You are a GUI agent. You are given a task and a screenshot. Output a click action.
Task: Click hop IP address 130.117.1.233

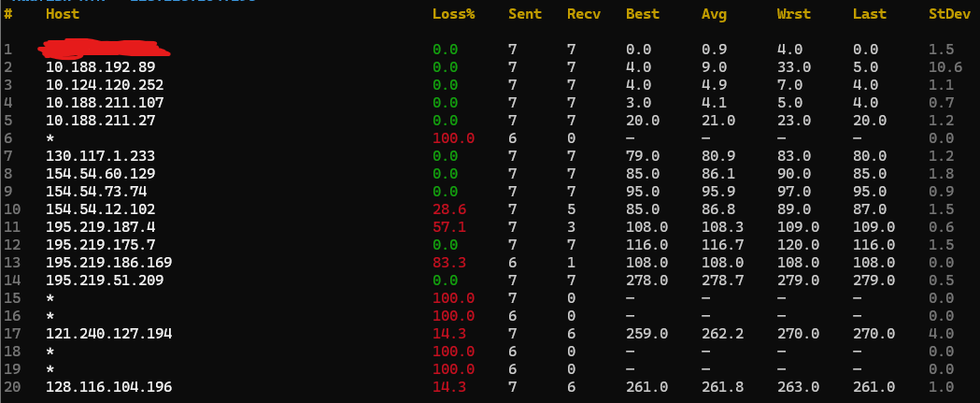pyautogui.click(x=100, y=156)
